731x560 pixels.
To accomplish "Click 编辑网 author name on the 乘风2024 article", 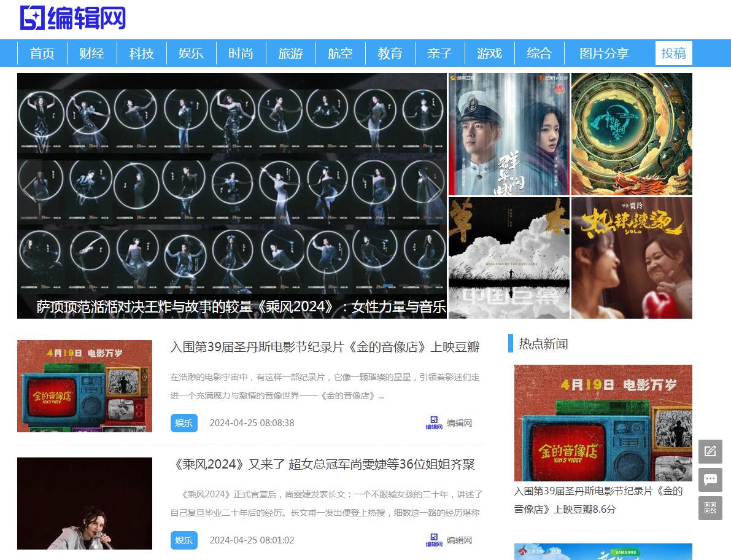I will pos(459,540).
